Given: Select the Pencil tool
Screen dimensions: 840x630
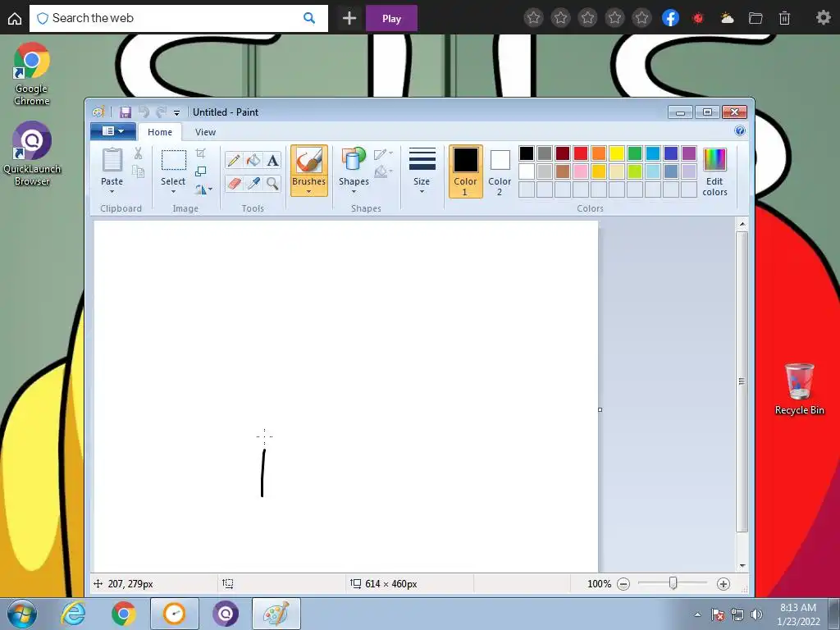Looking at the screenshot, I should click(234, 160).
